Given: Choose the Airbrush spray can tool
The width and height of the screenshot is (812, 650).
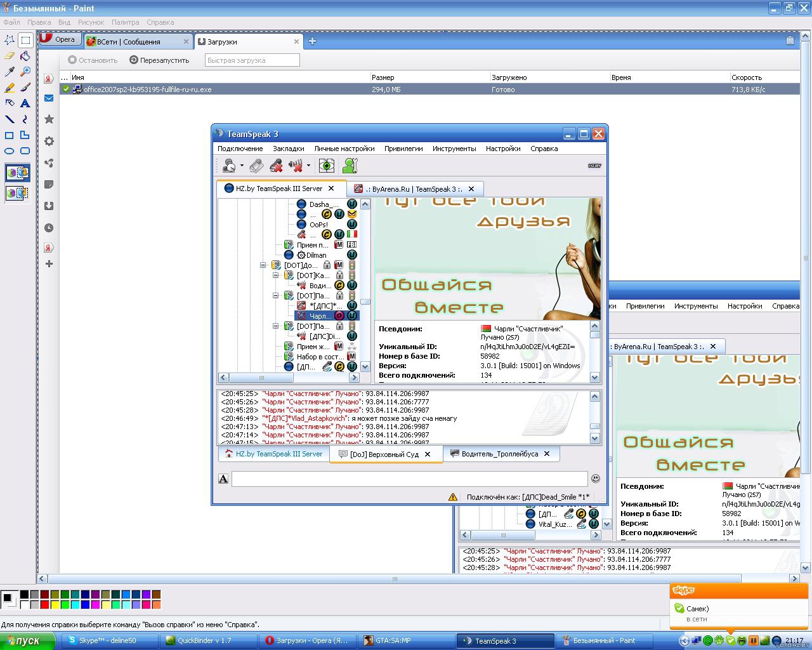Looking at the screenshot, I should tap(10, 103).
